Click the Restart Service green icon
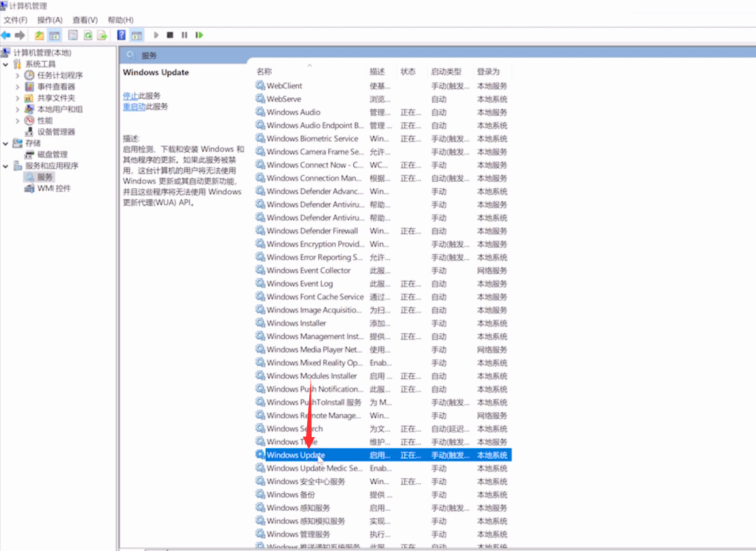This screenshot has height=551, width=756. (x=199, y=35)
